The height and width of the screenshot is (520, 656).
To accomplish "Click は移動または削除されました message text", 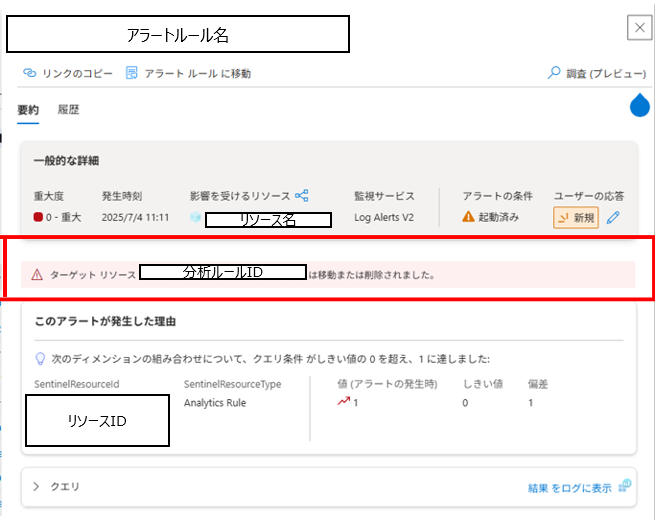I will 372,275.
